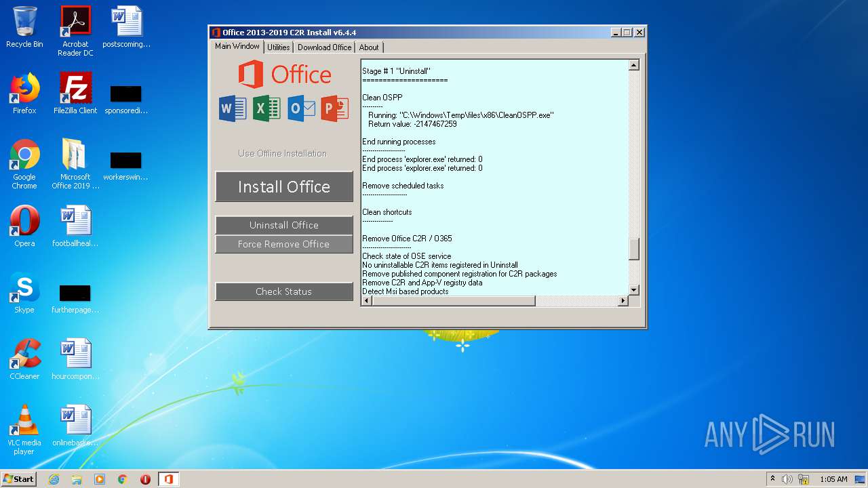This screenshot has width=868, height=488.
Task: Show hidden tray icons arrow
Action: pyautogui.click(x=772, y=479)
